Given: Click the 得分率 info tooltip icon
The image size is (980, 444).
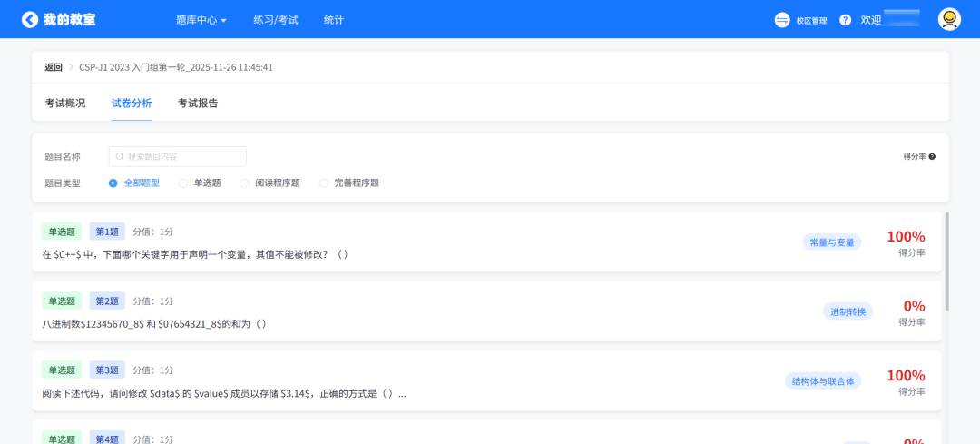Looking at the screenshot, I should click(932, 157).
